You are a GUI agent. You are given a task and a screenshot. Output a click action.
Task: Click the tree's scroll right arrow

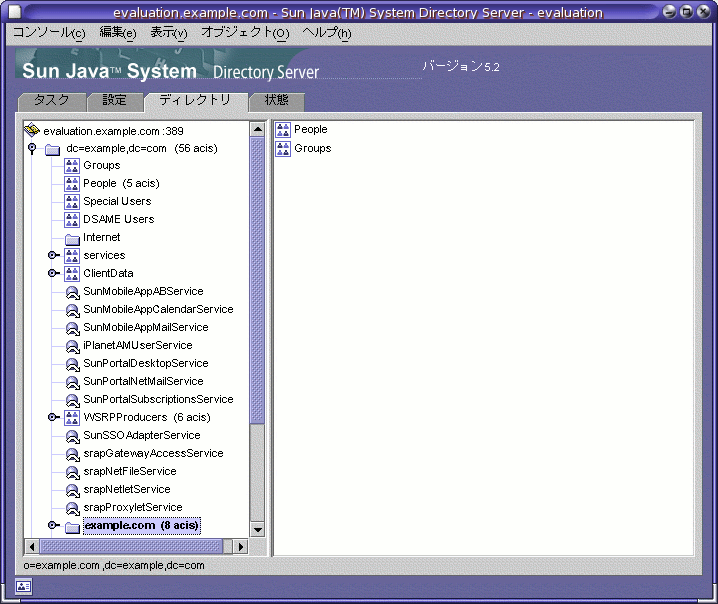coord(240,546)
